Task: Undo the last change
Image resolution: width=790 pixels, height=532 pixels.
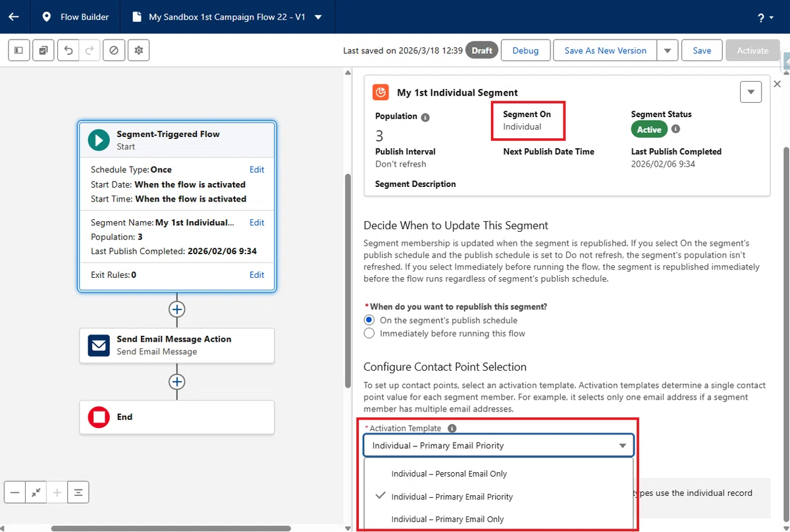Action: (68, 50)
